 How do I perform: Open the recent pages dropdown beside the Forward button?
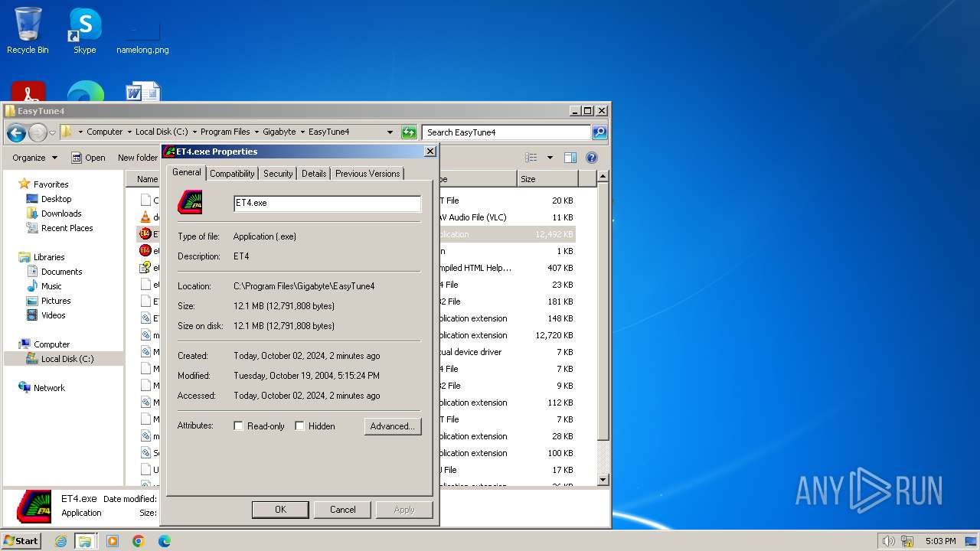pos(52,132)
